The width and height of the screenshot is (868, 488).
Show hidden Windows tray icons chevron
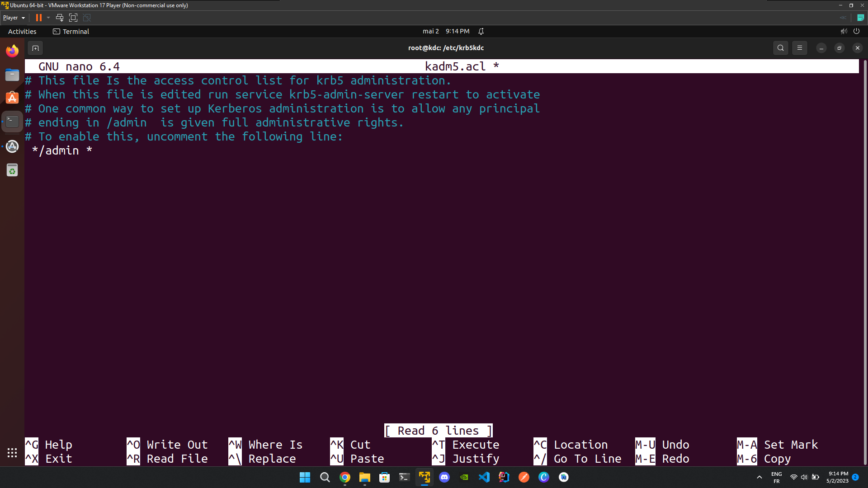[759, 477]
